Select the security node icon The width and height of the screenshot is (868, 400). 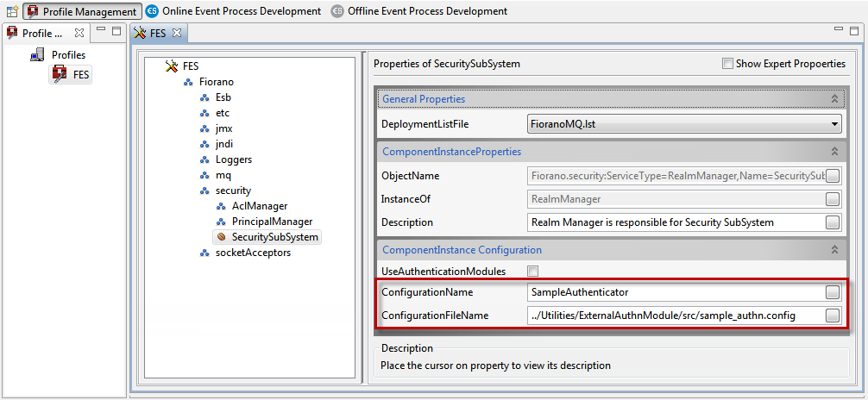point(204,191)
